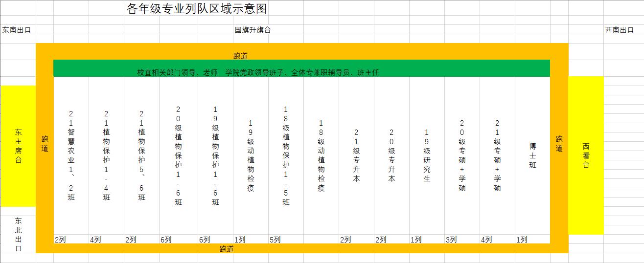Click the 西南出口 cell
Image resolution: width=644 pixels, height=263 pixels.
coord(619,30)
